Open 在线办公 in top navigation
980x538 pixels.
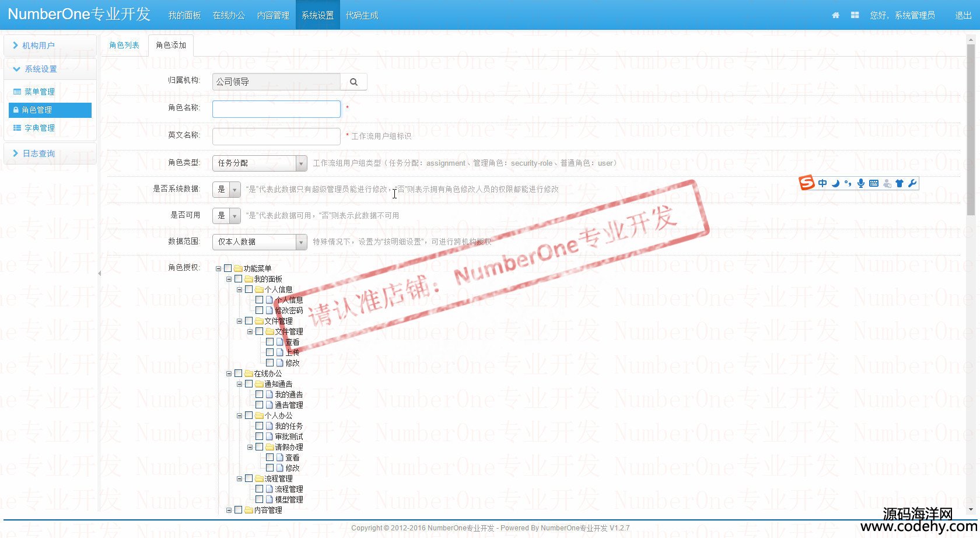[229, 15]
